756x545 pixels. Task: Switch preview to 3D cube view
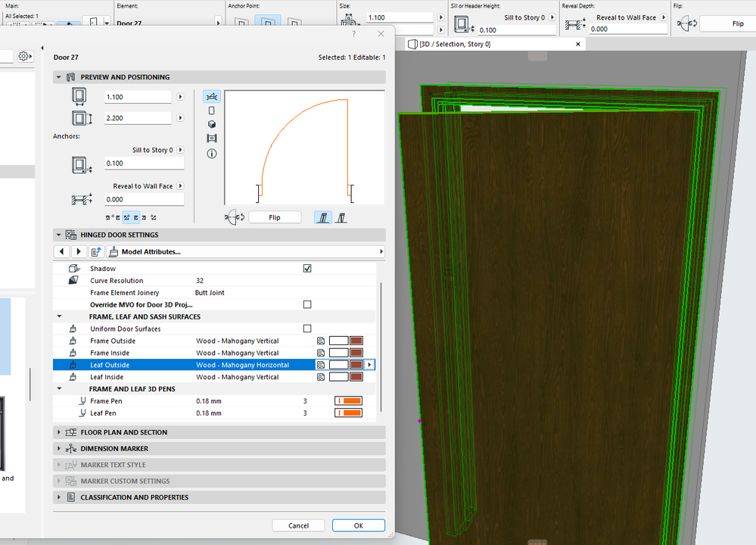coord(212,124)
